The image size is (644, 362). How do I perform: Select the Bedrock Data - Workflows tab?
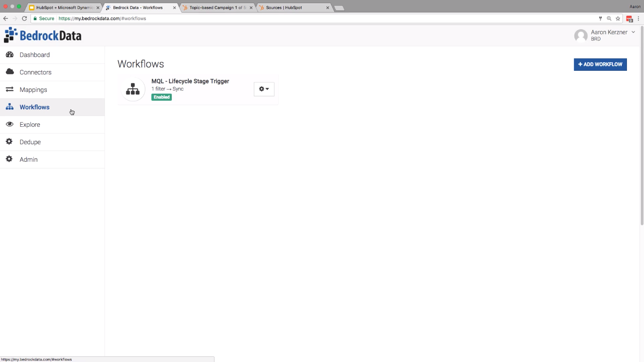(141, 8)
